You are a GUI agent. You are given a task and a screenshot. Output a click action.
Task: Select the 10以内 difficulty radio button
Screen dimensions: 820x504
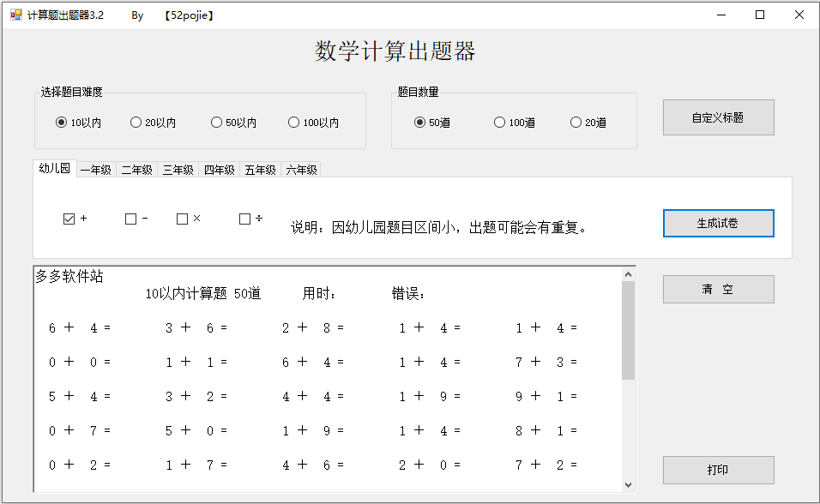(78, 123)
